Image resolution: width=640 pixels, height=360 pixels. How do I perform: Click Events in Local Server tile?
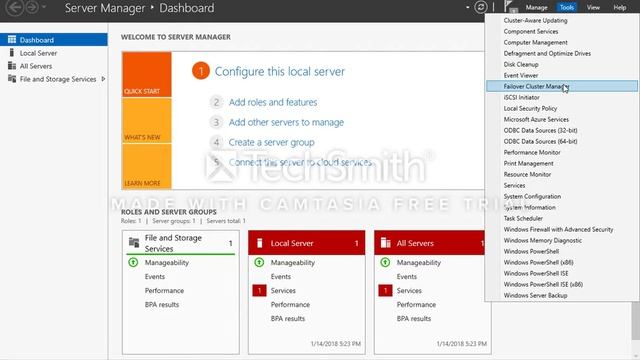[x=281, y=276]
